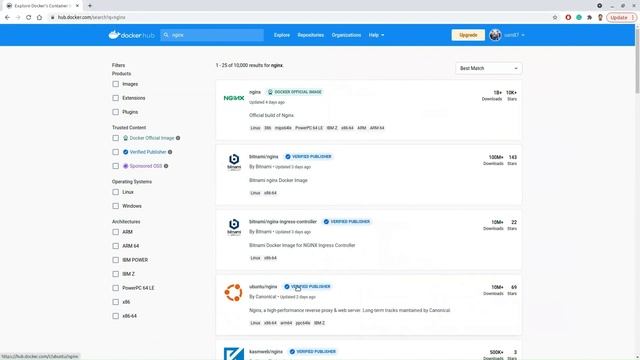Check the Windows operating system filter
The width and height of the screenshot is (640, 360).
(x=116, y=206)
